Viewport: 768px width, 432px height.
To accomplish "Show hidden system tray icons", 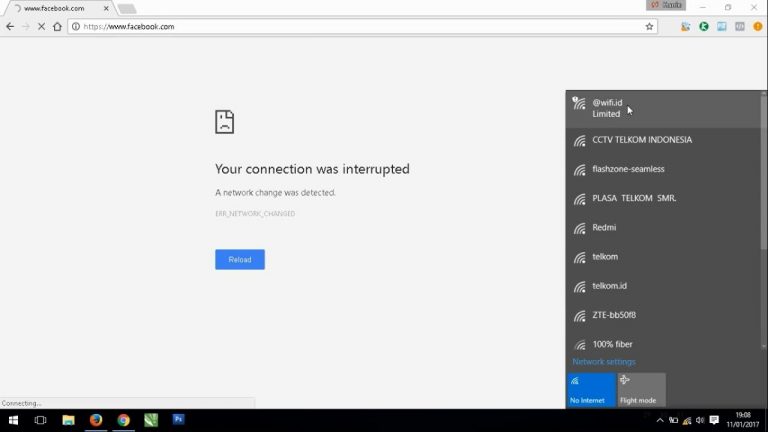I will 660,420.
